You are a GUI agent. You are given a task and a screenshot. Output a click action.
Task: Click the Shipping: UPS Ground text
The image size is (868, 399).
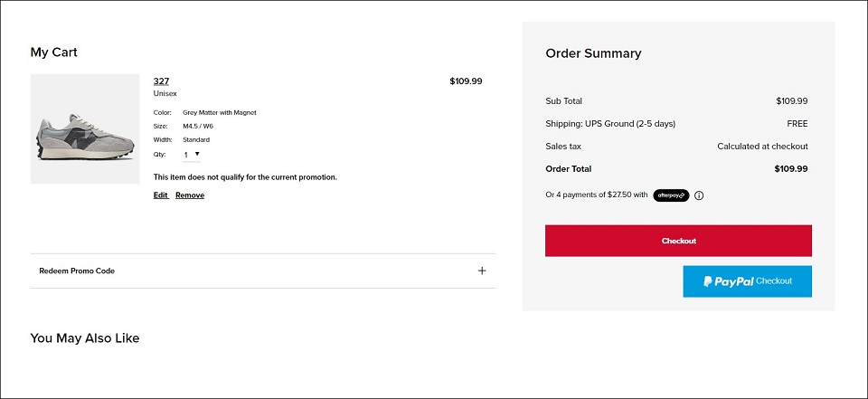tap(610, 124)
